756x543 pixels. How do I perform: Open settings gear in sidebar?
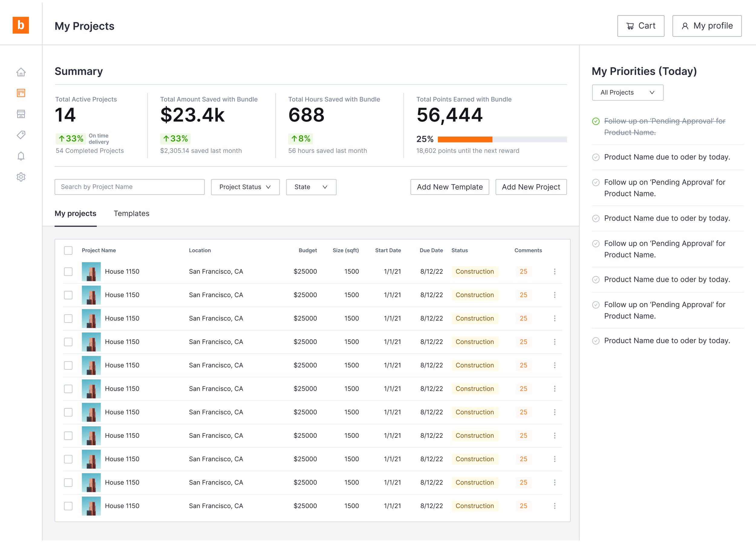(21, 177)
